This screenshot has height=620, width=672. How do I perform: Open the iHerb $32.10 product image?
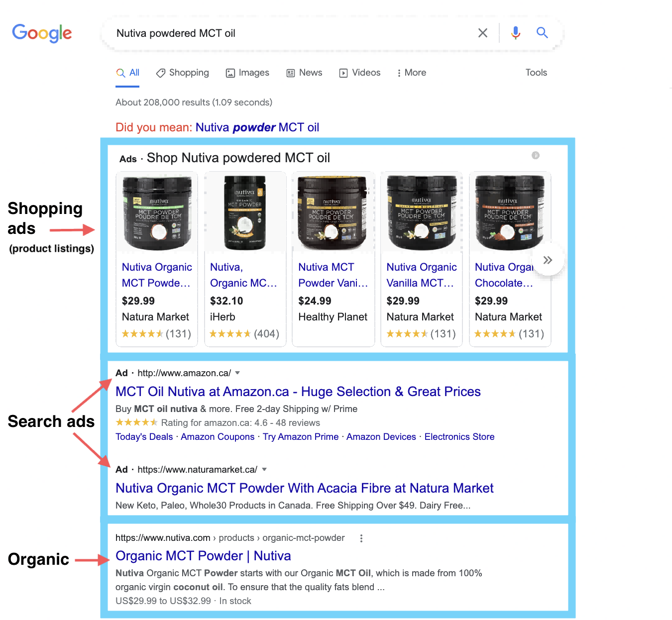[245, 212]
